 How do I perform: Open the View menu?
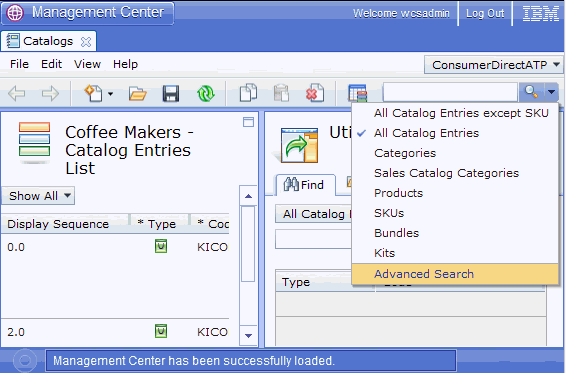pyautogui.click(x=87, y=64)
